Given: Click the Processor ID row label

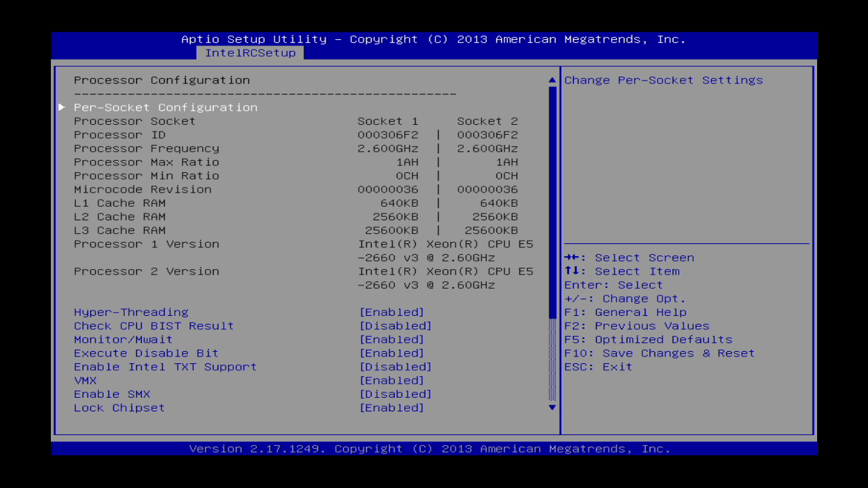Looking at the screenshot, I should tap(119, 135).
